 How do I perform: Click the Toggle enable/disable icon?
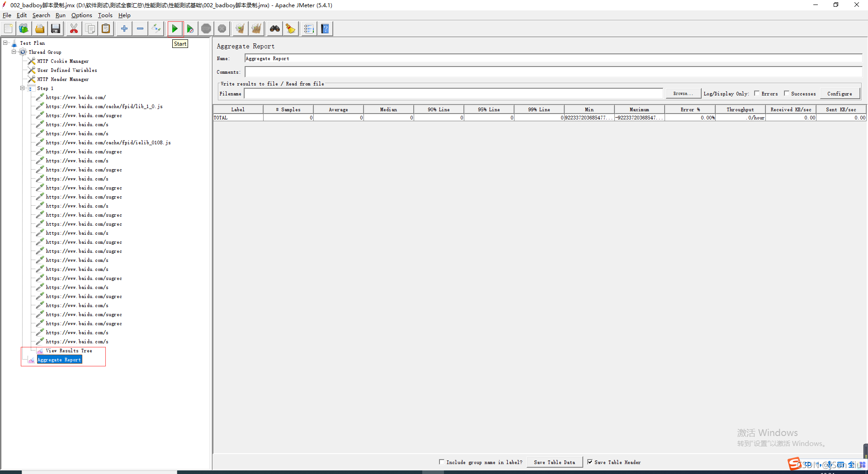156,29
